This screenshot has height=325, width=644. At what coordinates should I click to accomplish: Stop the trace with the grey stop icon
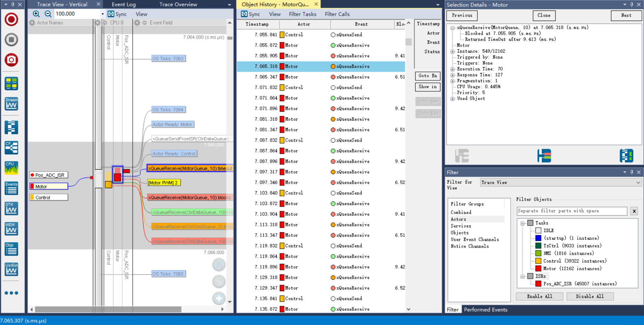[11, 40]
